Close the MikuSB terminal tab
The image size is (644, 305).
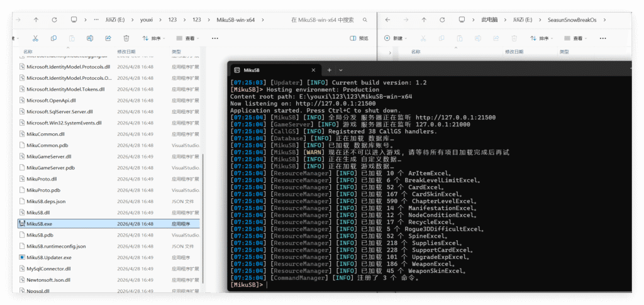pos(313,70)
